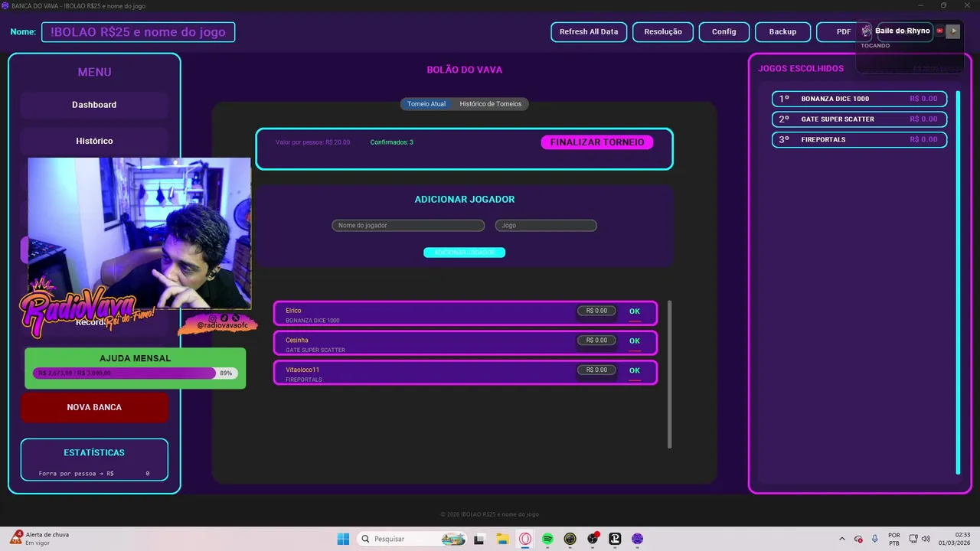
Task: Select the 3º FIREPORTALS entry
Action: coord(859,140)
